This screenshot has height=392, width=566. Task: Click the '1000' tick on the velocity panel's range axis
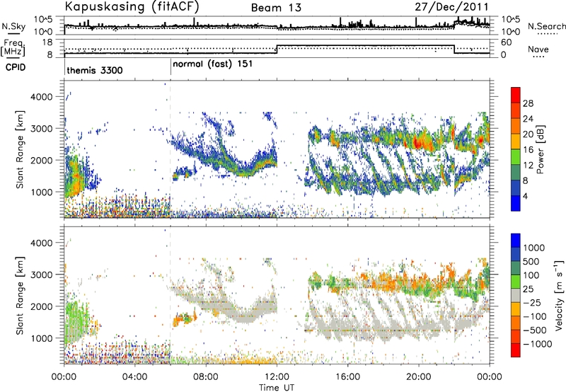pos(41,338)
